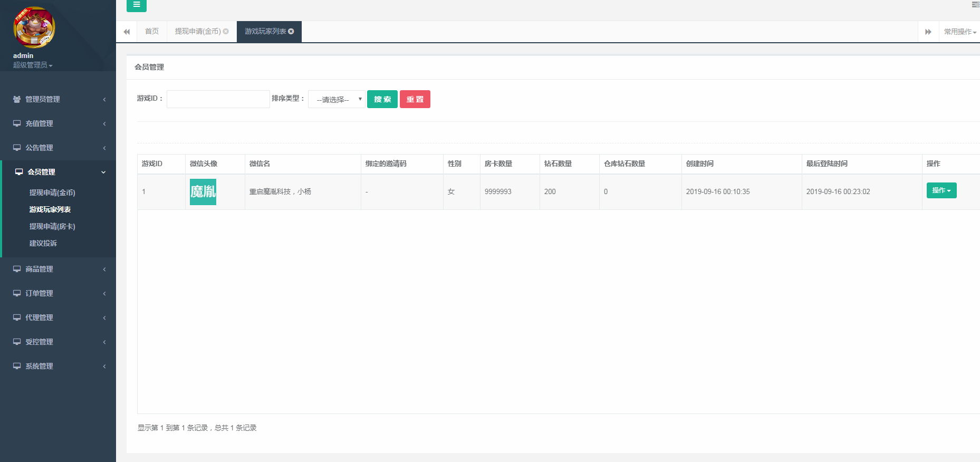
Task: Close the 提现申请(金币) tab
Action: pos(226,32)
